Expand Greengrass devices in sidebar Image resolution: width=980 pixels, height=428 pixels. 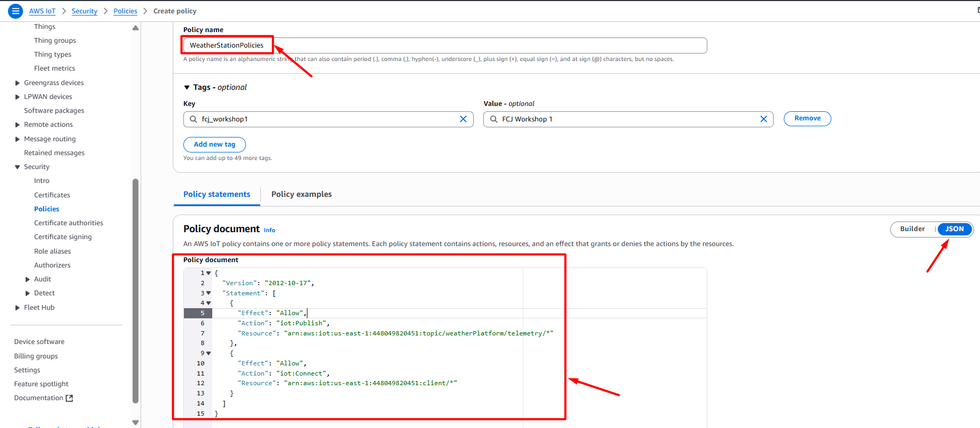(x=18, y=83)
